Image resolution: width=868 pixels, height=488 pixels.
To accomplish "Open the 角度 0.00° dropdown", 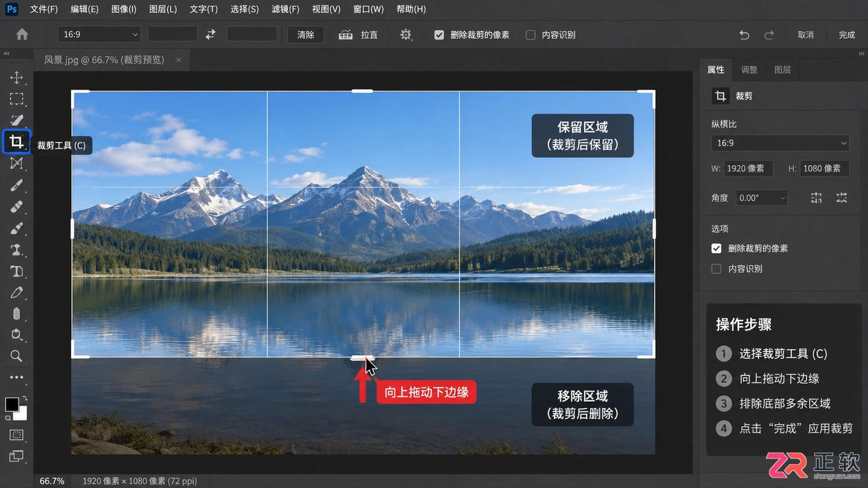I will point(761,198).
